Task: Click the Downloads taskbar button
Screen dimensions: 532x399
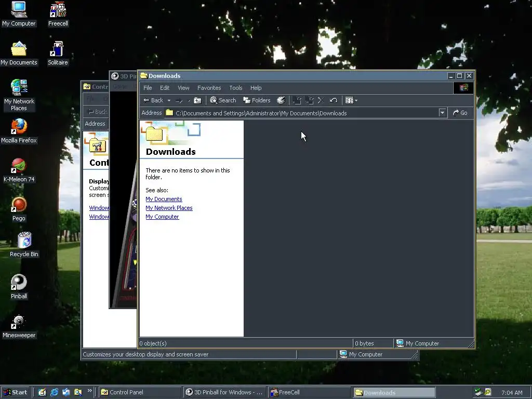Action: click(x=394, y=392)
